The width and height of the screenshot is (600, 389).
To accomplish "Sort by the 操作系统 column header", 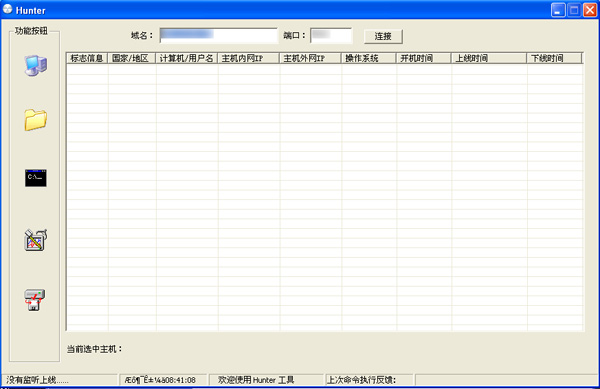I will (369, 58).
